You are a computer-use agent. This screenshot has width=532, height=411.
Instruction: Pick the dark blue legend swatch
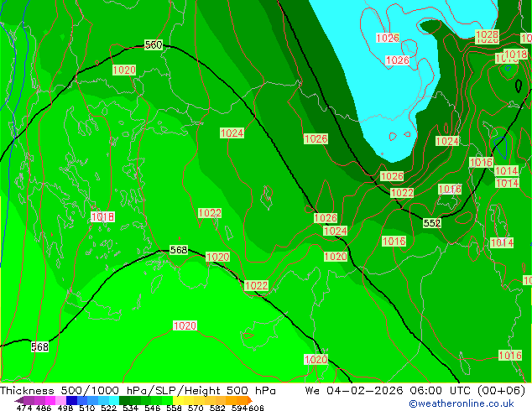[x=71, y=400]
